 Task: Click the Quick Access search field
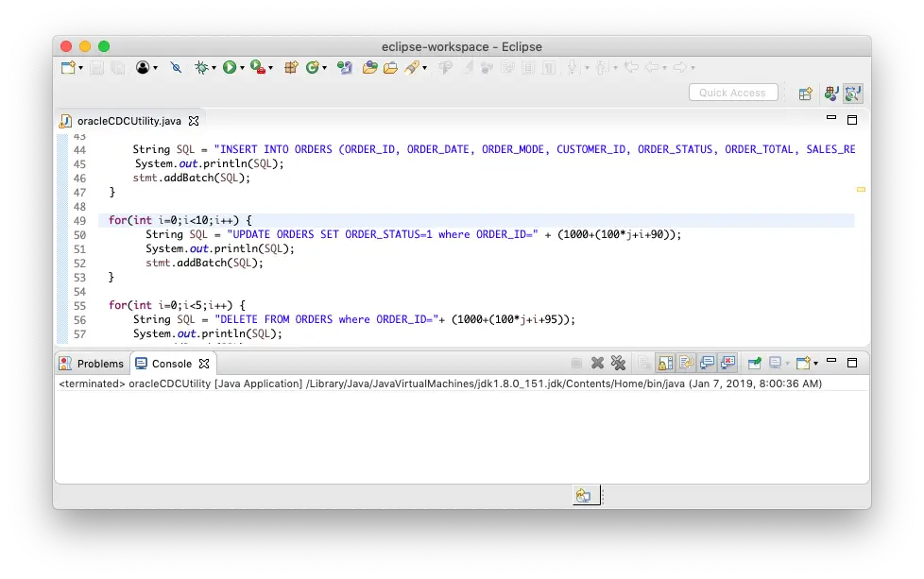[x=732, y=93]
